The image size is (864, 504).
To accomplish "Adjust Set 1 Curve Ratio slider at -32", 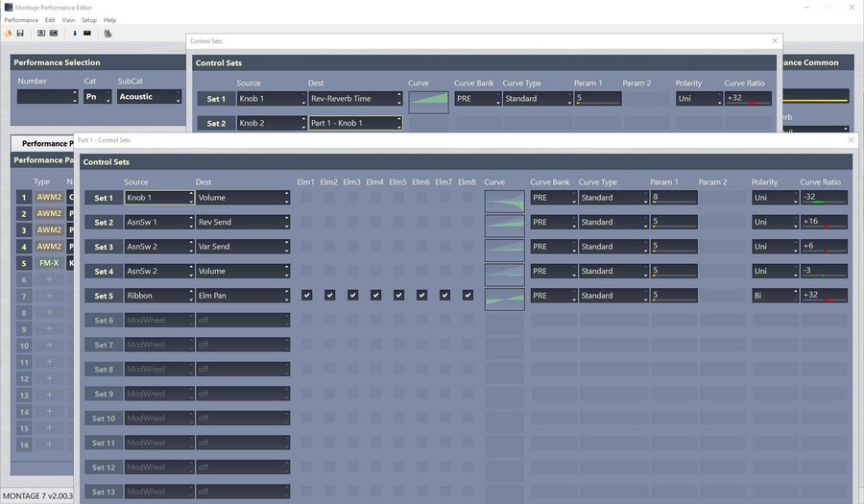I will click(824, 198).
